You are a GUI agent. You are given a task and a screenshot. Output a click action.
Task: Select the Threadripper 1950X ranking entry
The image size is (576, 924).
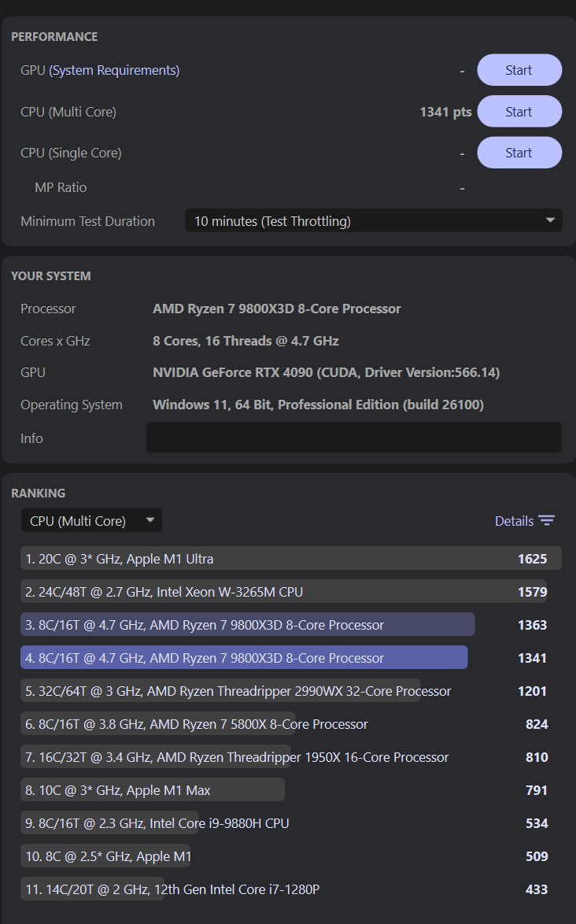pyautogui.click(x=237, y=757)
